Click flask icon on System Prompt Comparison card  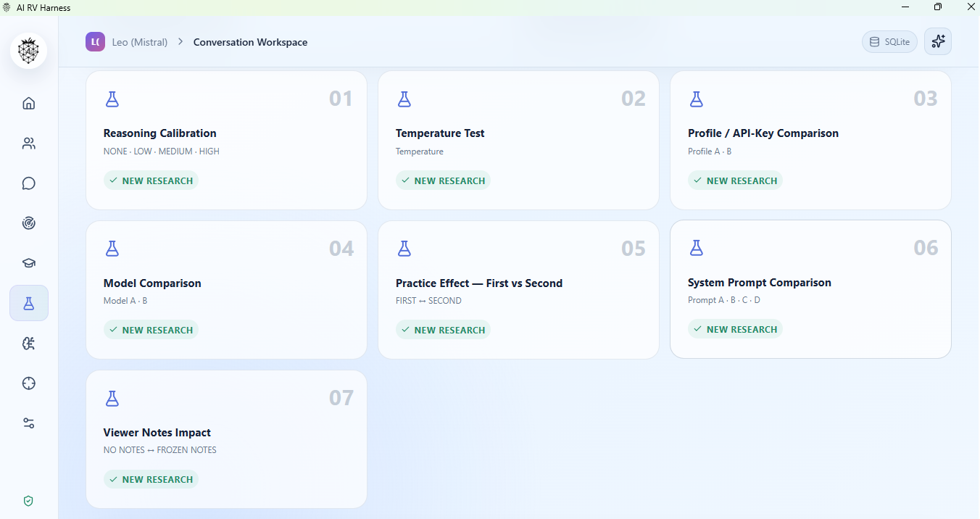[x=697, y=248]
